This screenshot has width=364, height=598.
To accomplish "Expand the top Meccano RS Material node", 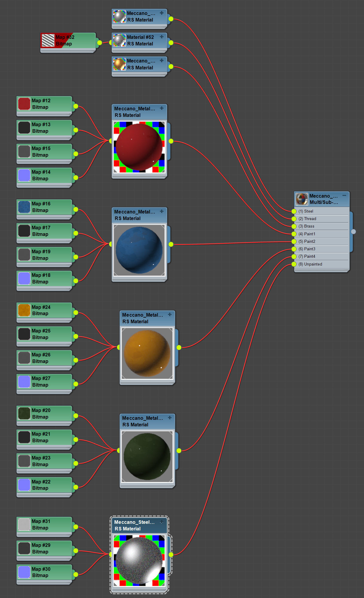I will (x=162, y=13).
